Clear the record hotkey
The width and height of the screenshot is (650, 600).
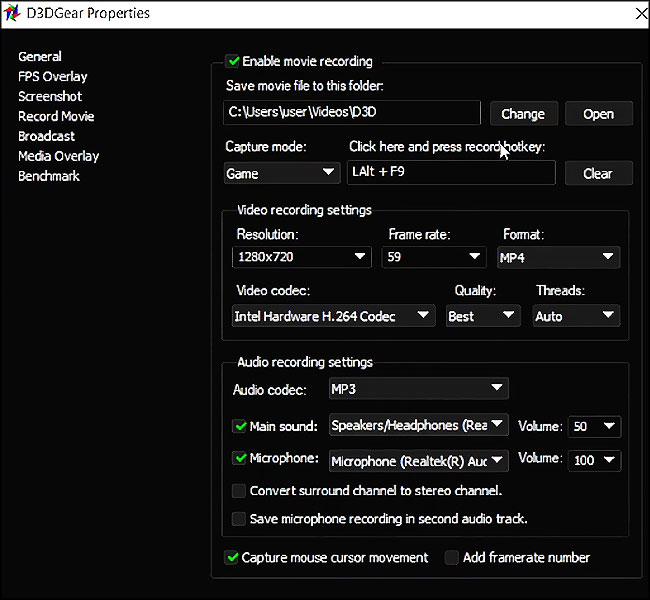pos(599,173)
